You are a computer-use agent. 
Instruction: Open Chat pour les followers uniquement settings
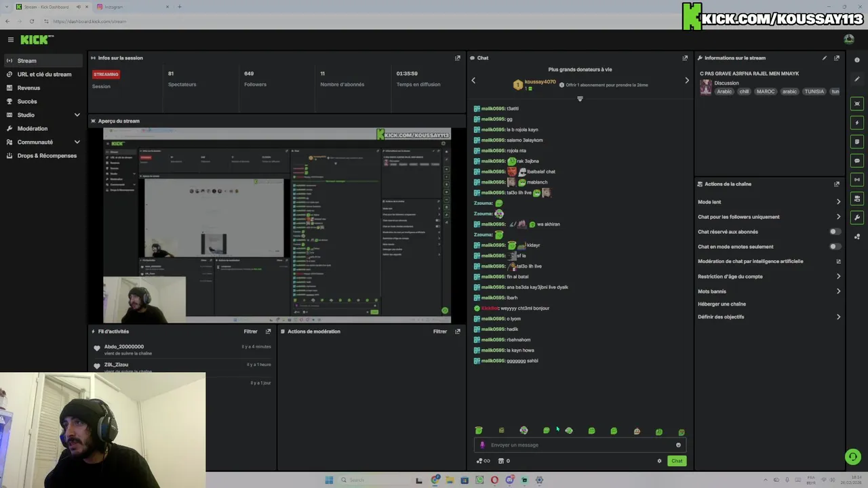pos(769,217)
